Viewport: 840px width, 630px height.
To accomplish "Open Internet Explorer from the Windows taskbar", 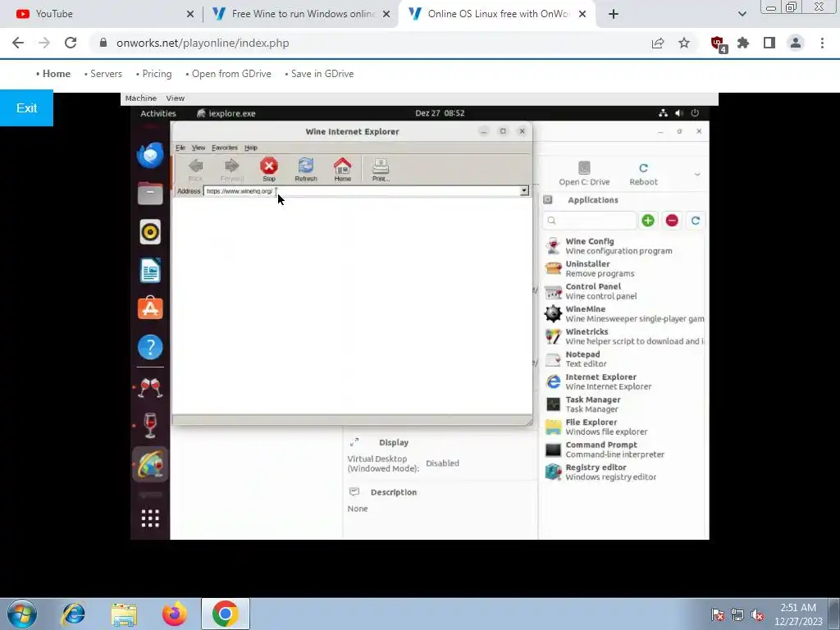I will tap(73, 614).
